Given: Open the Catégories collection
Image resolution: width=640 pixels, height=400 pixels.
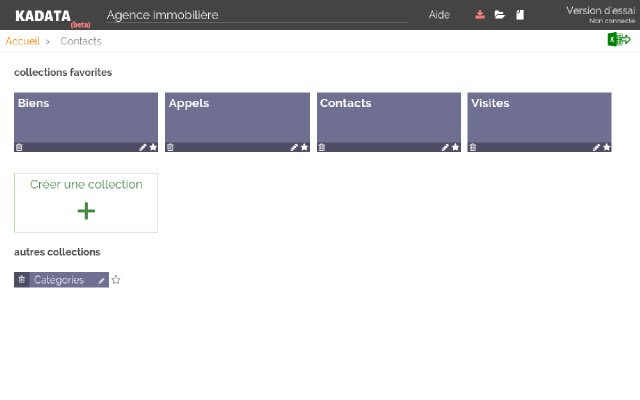Looking at the screenshot, I should [59, 280].
